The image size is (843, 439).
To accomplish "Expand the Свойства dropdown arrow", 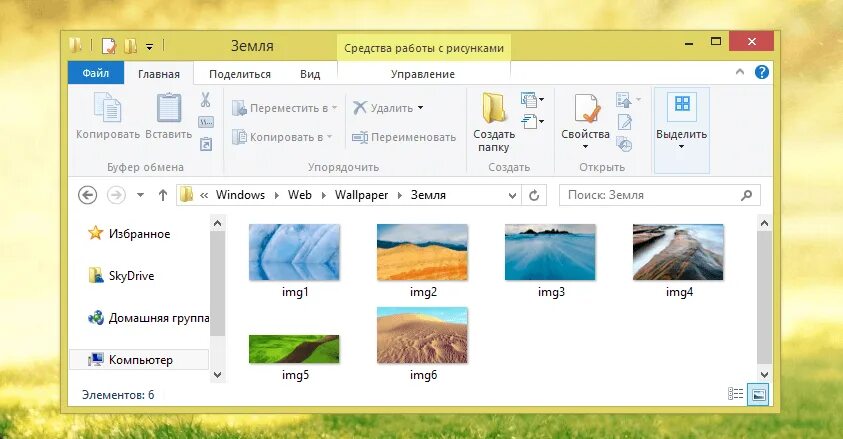I will pos(585,147).
